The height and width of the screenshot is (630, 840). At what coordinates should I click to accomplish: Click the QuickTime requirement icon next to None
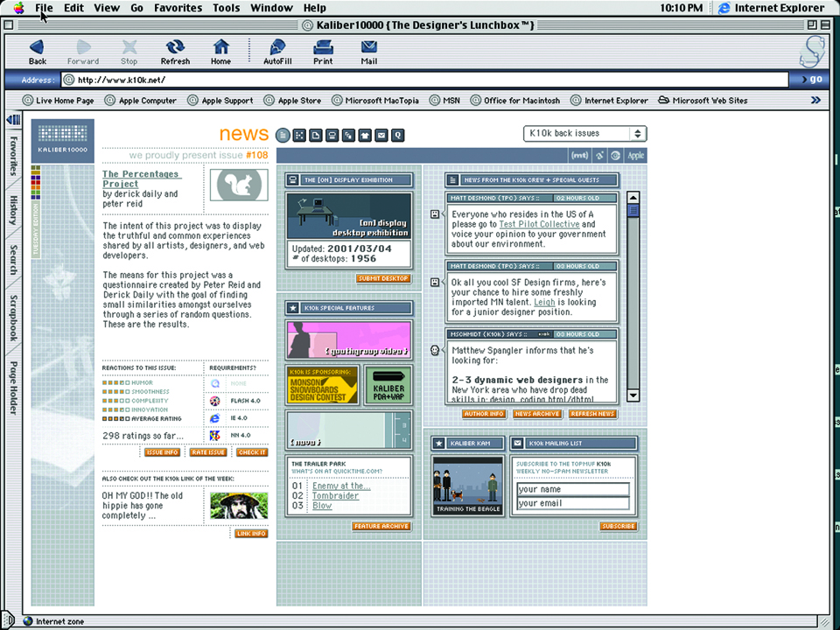tap(215, 383)
